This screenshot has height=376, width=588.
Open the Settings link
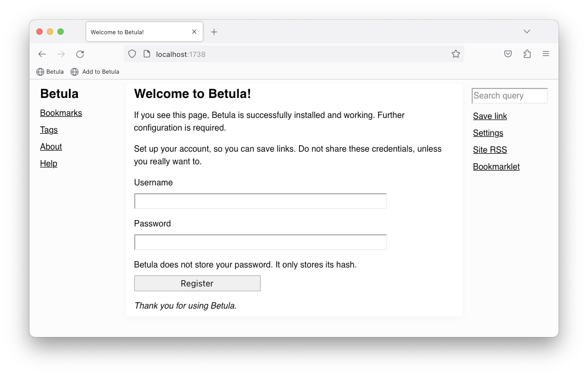(488, 133)
